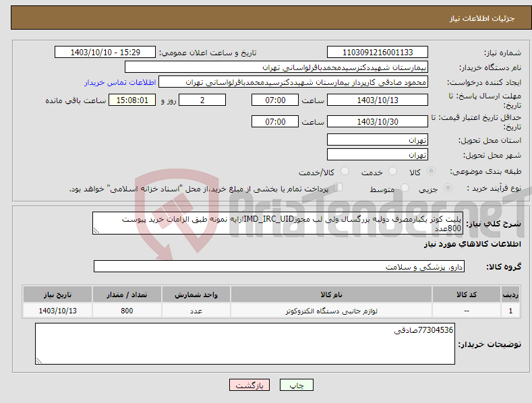
Task: Click the unit cell showing عدد
Action: click(x=196, y=311)
